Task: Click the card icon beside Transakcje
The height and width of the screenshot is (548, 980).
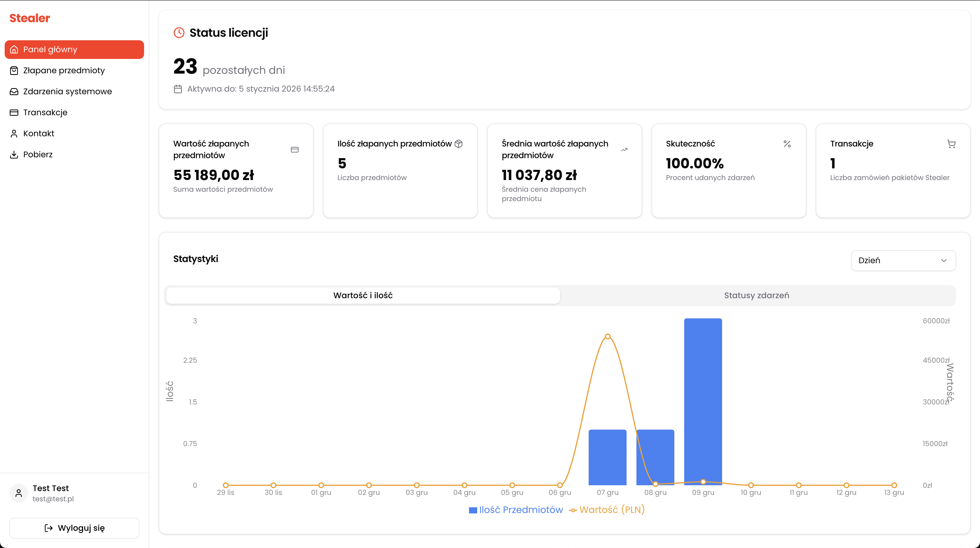Action: click(x=14, y=112)
